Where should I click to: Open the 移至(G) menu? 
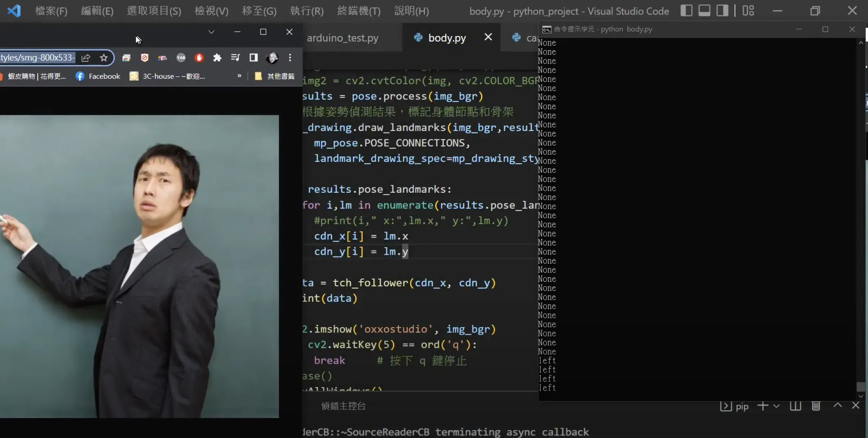(x=259, y=11)
